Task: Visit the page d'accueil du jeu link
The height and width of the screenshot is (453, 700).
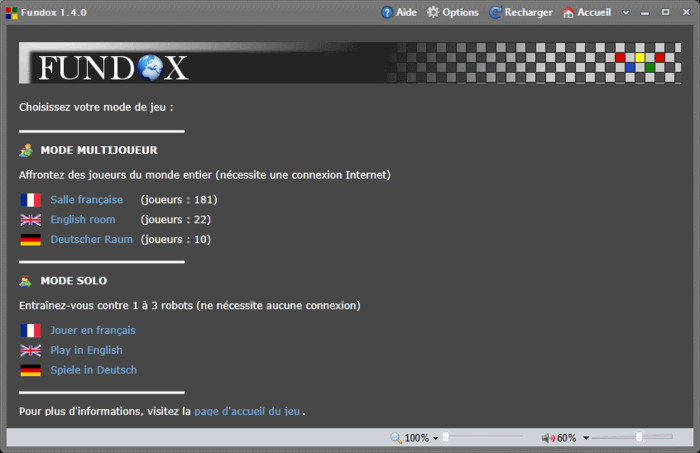Action: (247, 411)
